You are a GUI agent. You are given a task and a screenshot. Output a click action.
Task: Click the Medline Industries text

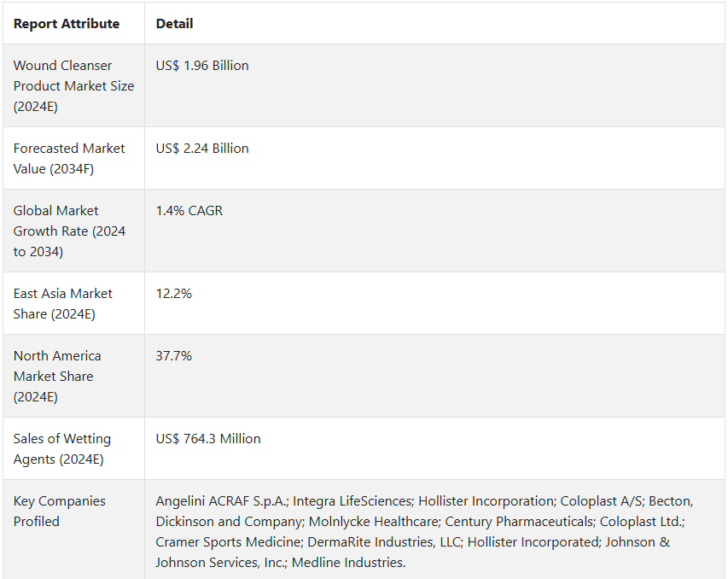(347, 562)
